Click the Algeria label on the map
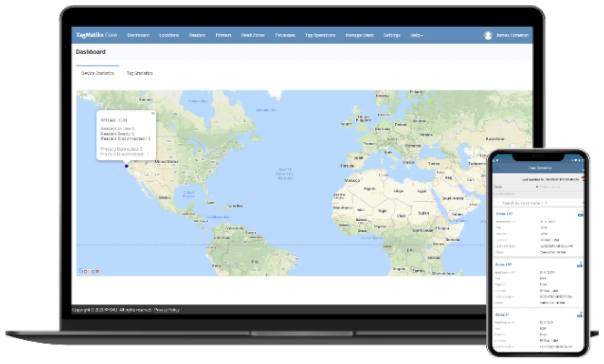 370,189
